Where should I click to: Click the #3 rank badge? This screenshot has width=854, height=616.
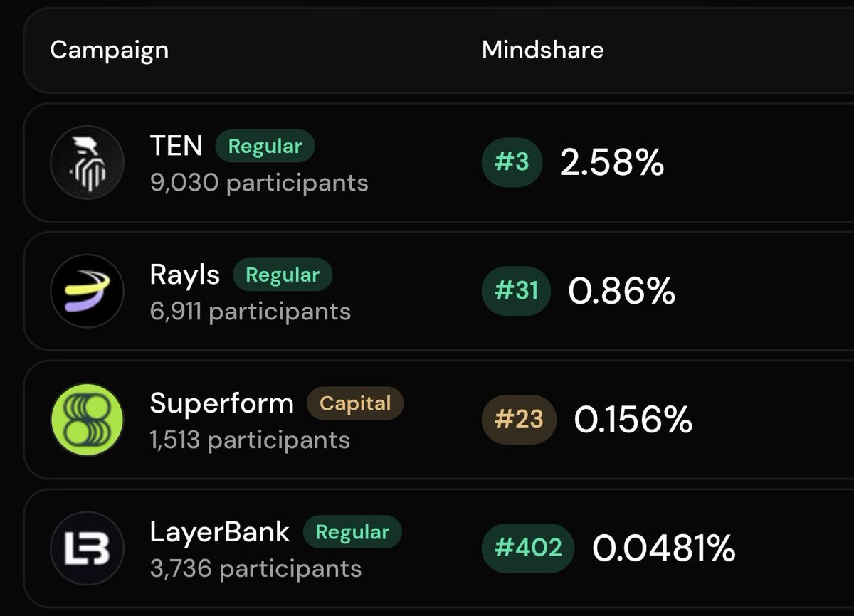coord(512,163)
